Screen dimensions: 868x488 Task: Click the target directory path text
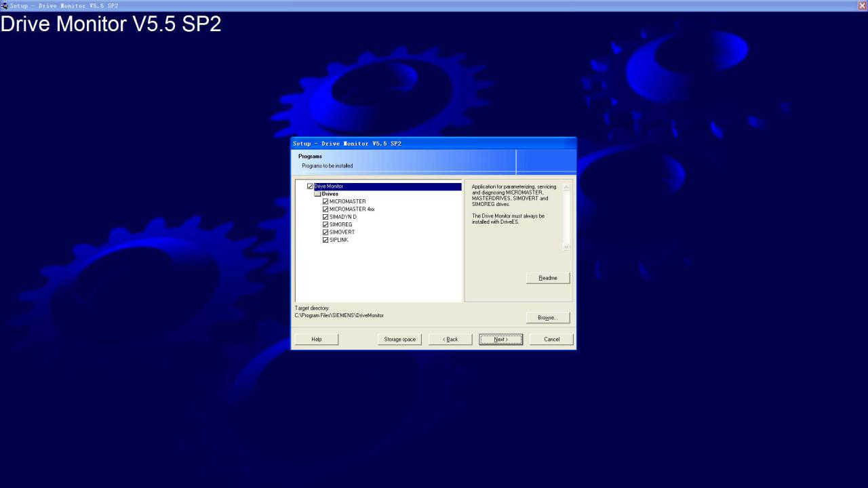tap(339, 316)
